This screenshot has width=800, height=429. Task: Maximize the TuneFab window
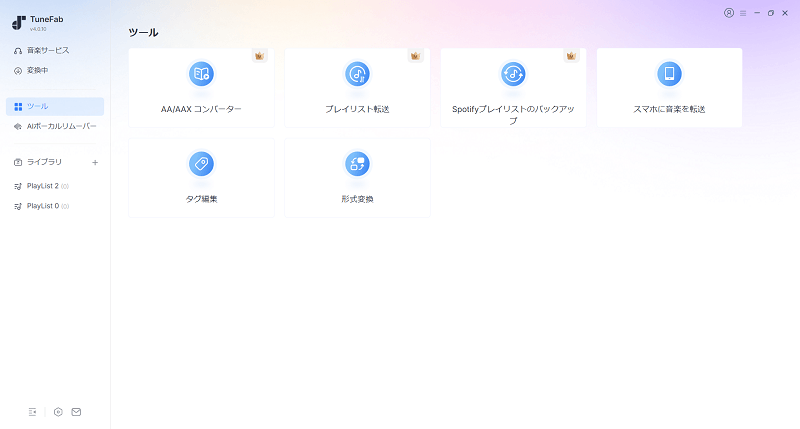770,13
